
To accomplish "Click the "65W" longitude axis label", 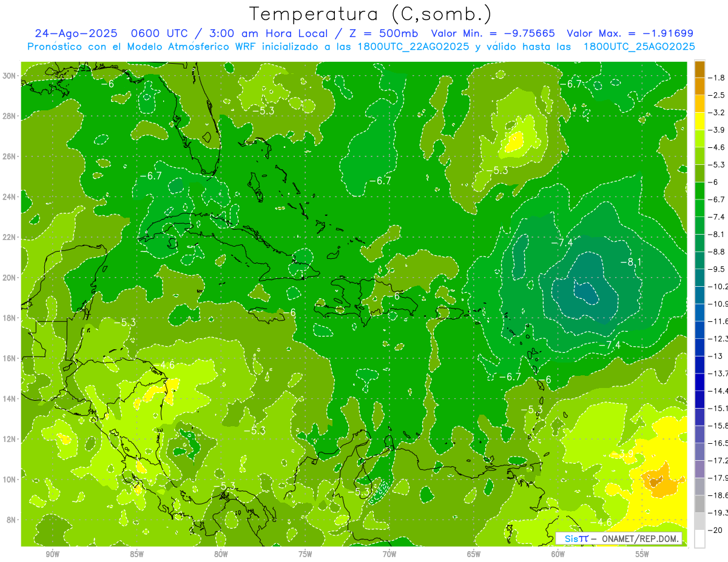I will coord(474,554).
